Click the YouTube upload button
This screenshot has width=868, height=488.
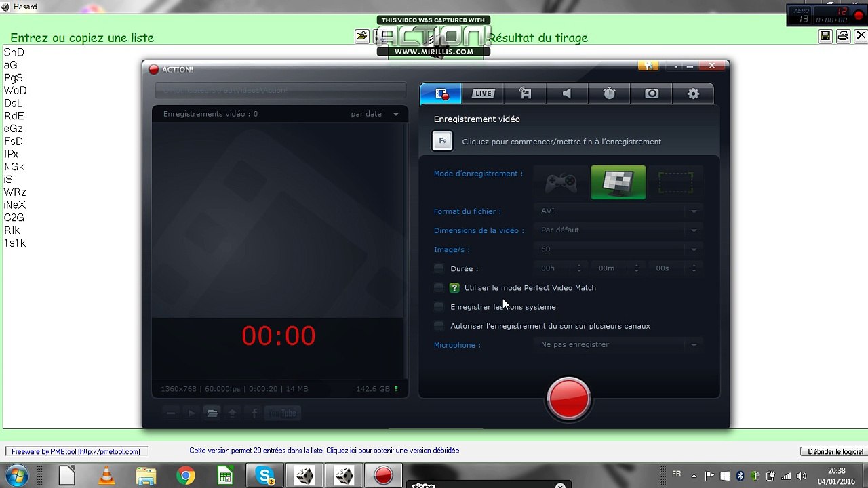coord(283,413)
